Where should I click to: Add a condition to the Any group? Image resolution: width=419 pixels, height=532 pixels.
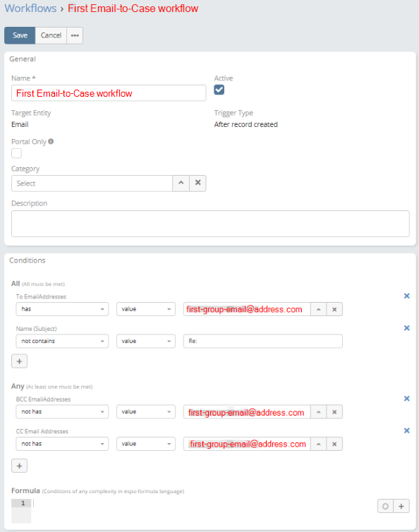tap(19, 466)
